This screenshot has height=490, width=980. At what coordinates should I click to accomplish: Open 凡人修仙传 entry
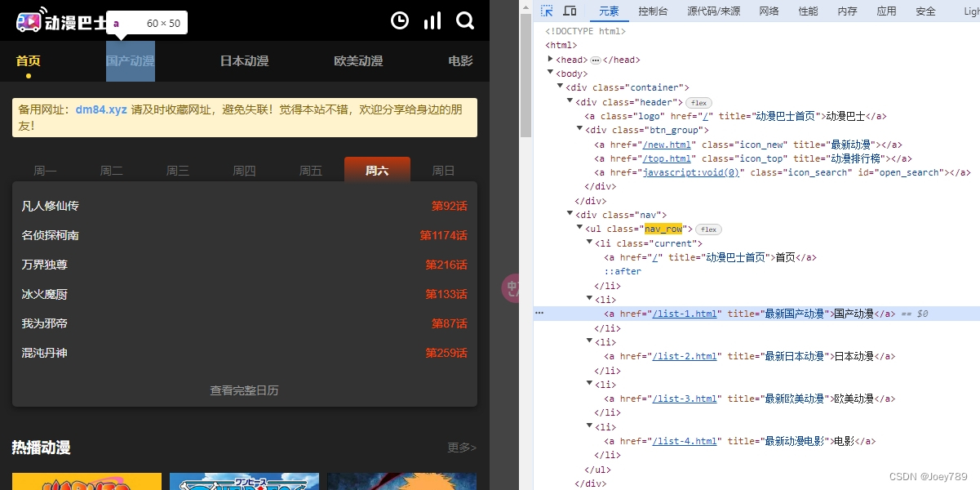(x=51, y=206)
